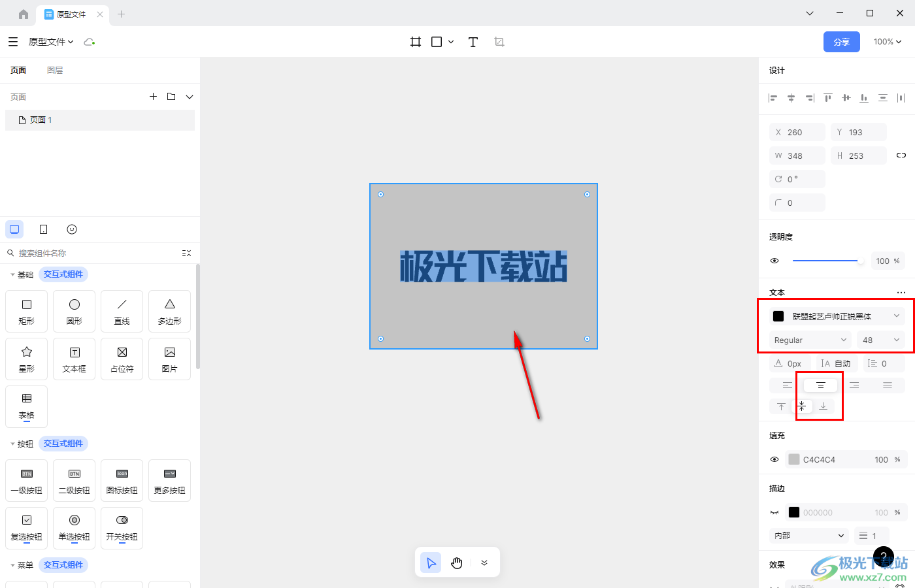Screen dimensions: 915x588
Task: Toggle lock aspect ratio link icon
Action: (901, 155)
